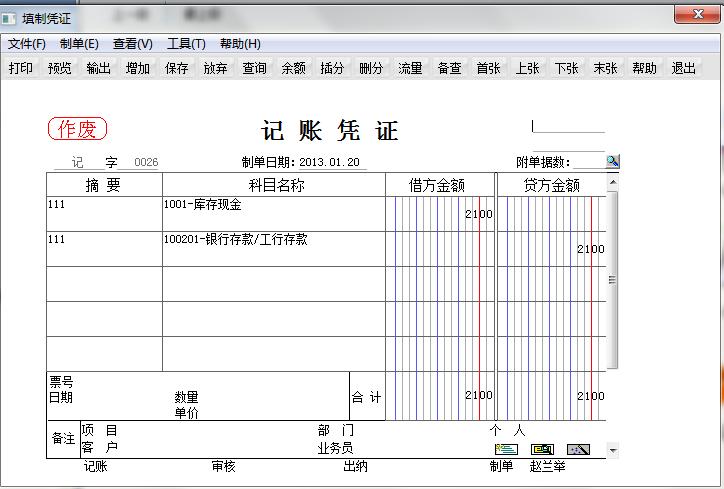
Task: Open the 文件(F) menu
Action: (27, 44)
